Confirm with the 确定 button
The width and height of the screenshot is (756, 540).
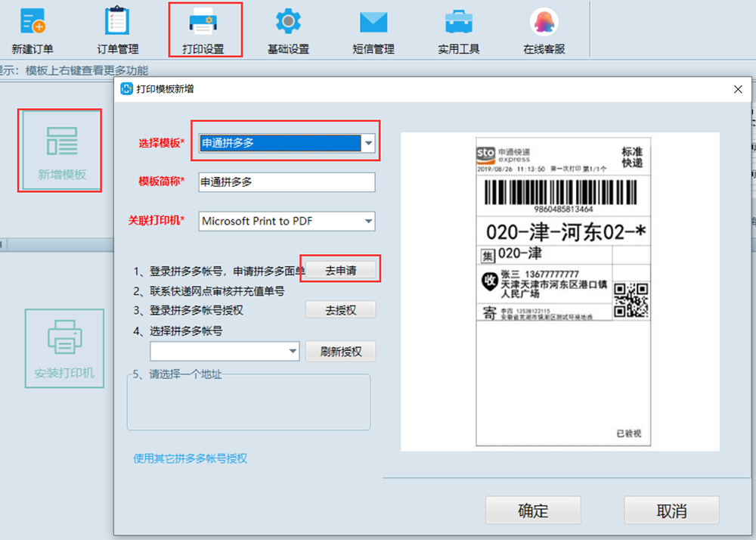click(533, 511)
